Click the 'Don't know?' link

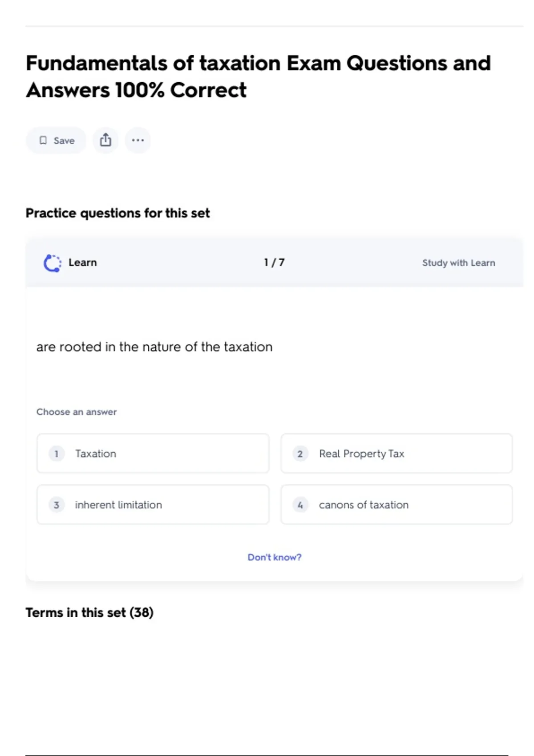point(275,557)
